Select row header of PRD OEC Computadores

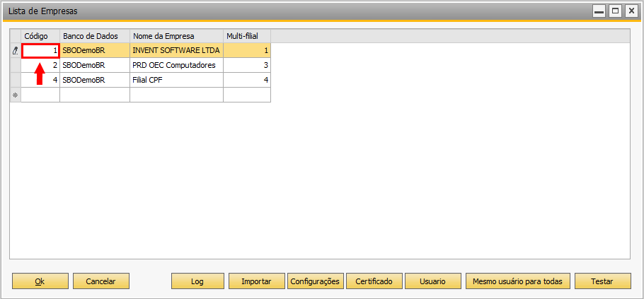pos(16,65)
